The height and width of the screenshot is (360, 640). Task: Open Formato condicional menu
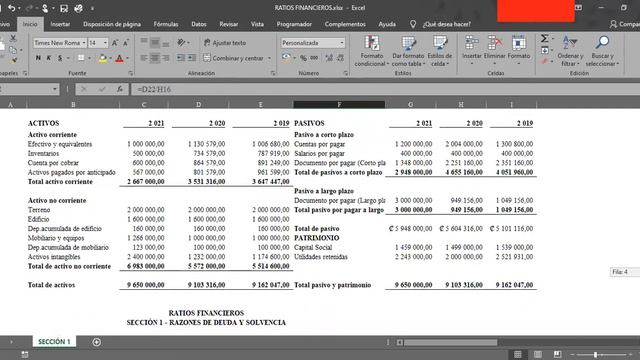tap(371, 51)
